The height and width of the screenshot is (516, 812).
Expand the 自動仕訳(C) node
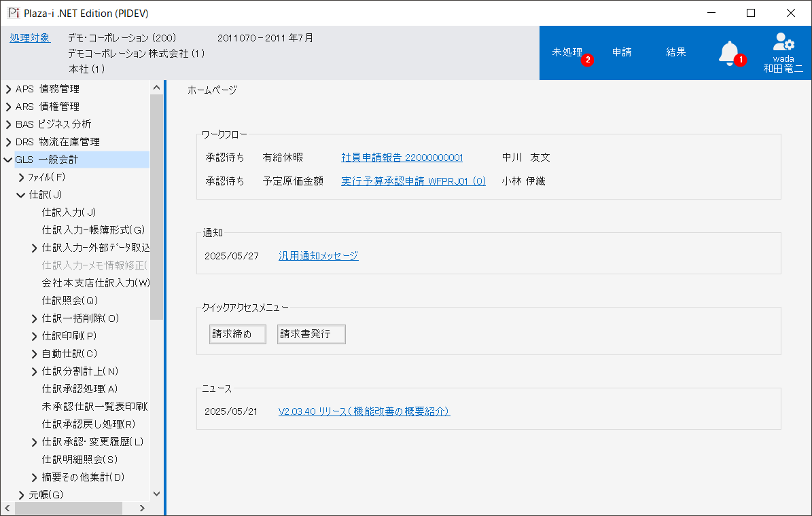pos(35,354)
